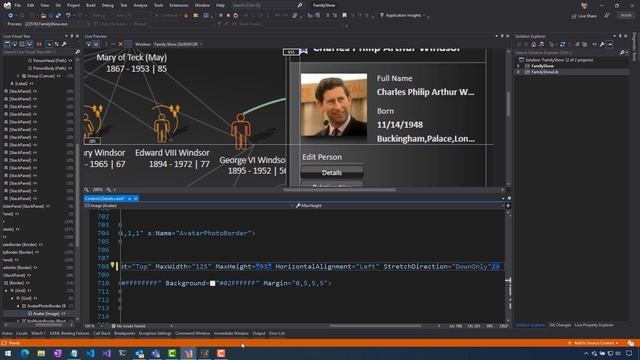Switch to the Live Property Explorer tab
640x360 pixels.
594,325
